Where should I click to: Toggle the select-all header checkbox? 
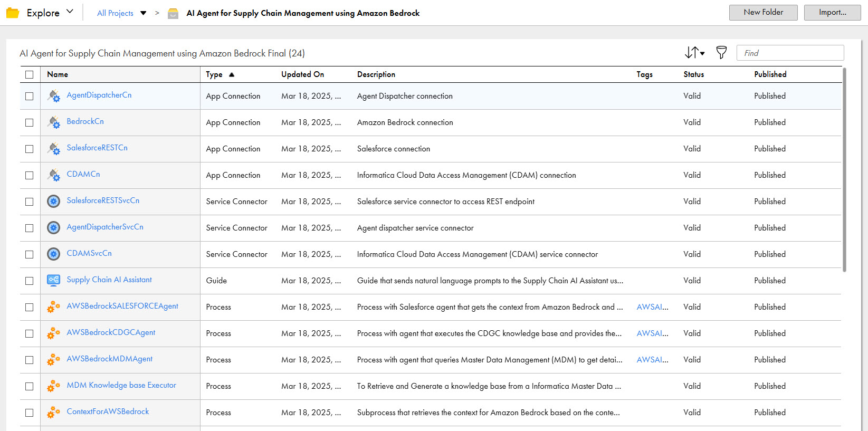click(x=30, y=74)
